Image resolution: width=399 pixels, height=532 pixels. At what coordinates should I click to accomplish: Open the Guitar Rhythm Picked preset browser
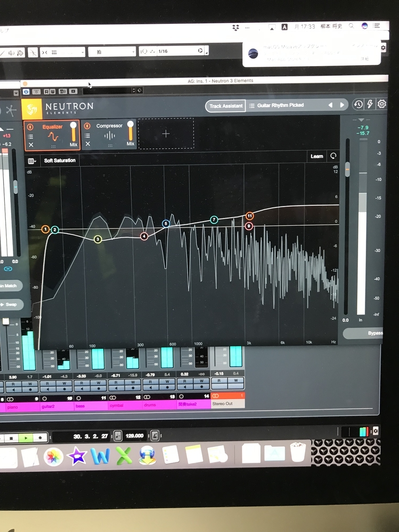(282, 106)
